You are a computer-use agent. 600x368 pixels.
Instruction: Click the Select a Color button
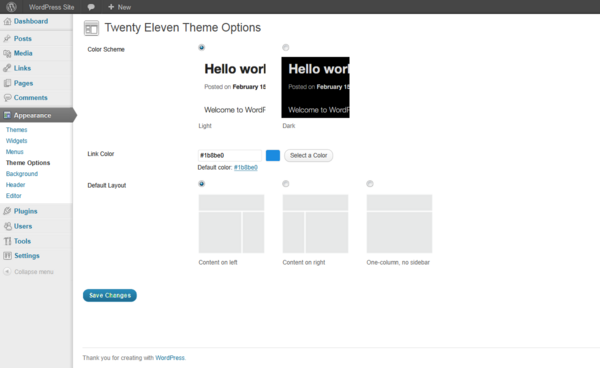point(308,155)
